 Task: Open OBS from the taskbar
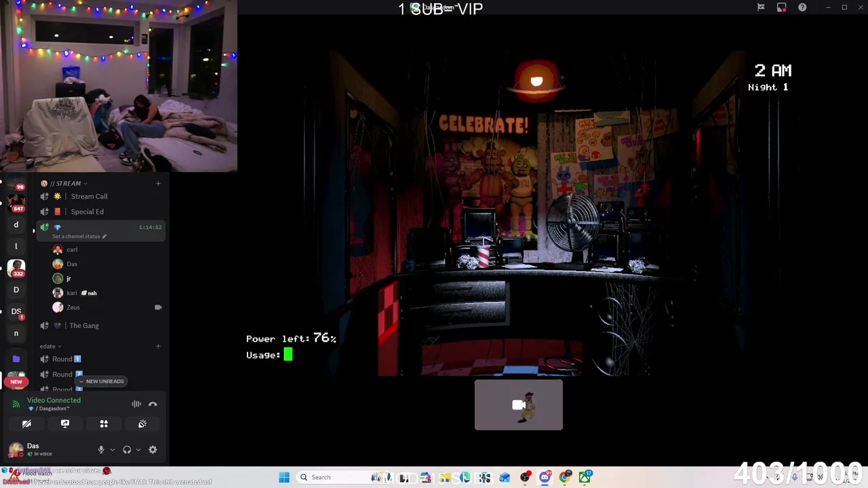tap(525, 477)
